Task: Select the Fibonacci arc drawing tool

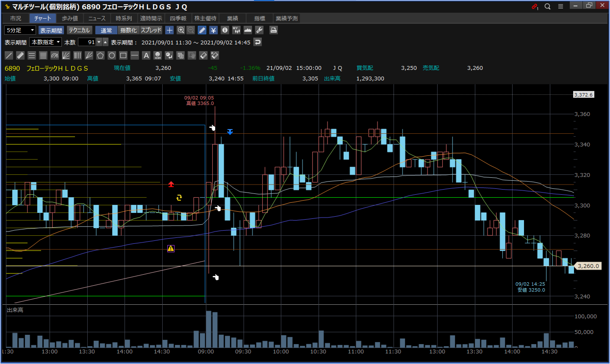Action: coord(54,55)
